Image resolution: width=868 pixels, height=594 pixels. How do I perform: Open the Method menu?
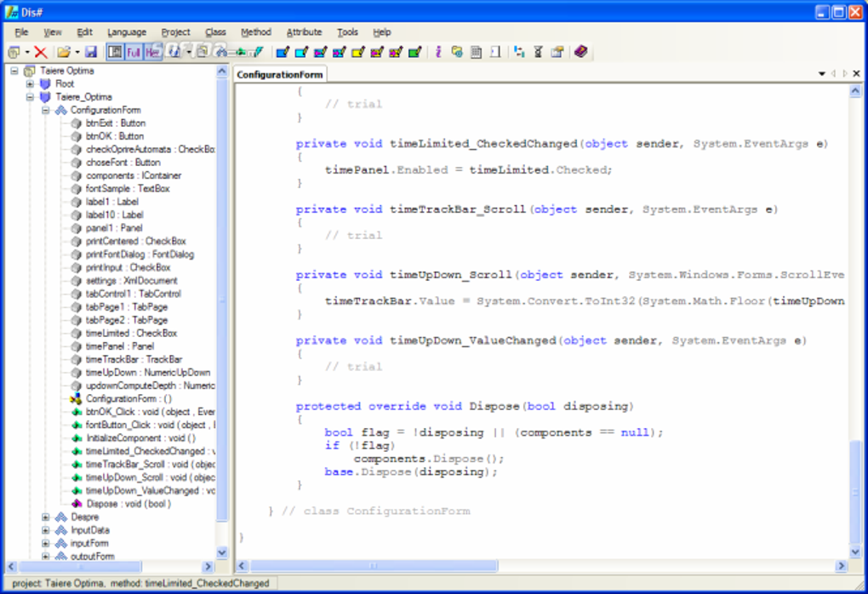coord(255,31)
